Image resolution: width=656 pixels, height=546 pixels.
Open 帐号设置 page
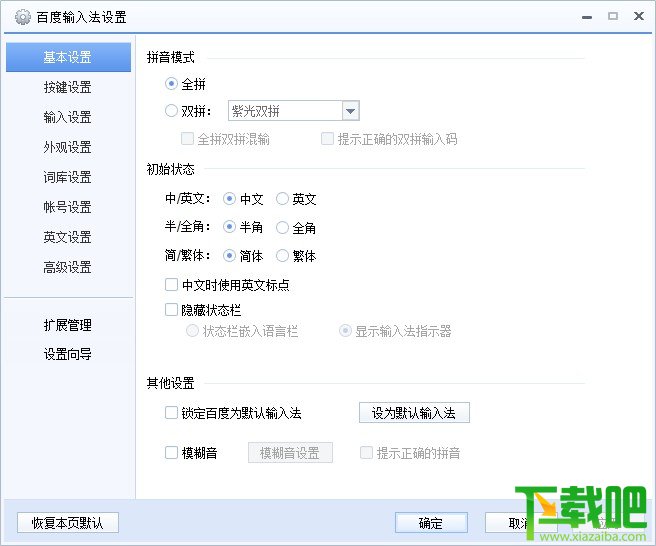pyautogui.click(x=67, y=207)
